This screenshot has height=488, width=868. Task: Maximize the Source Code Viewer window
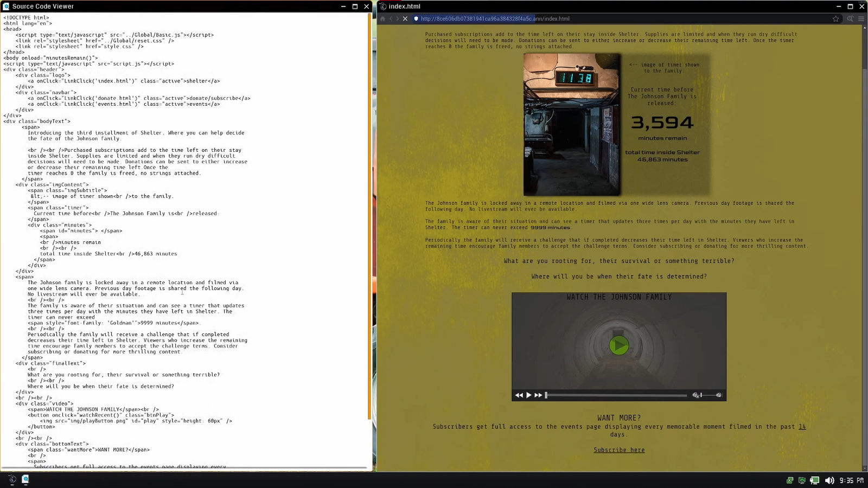pos(355,7)
